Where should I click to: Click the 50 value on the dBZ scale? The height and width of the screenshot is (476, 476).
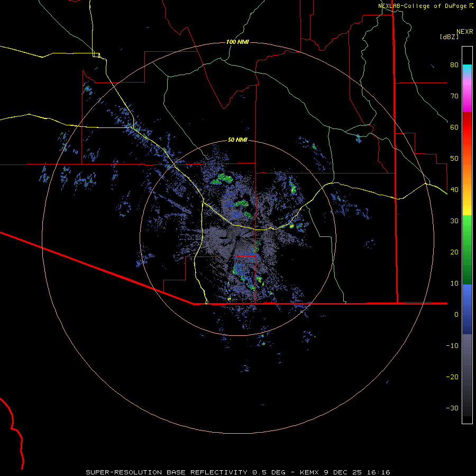(x=454, y=159)
